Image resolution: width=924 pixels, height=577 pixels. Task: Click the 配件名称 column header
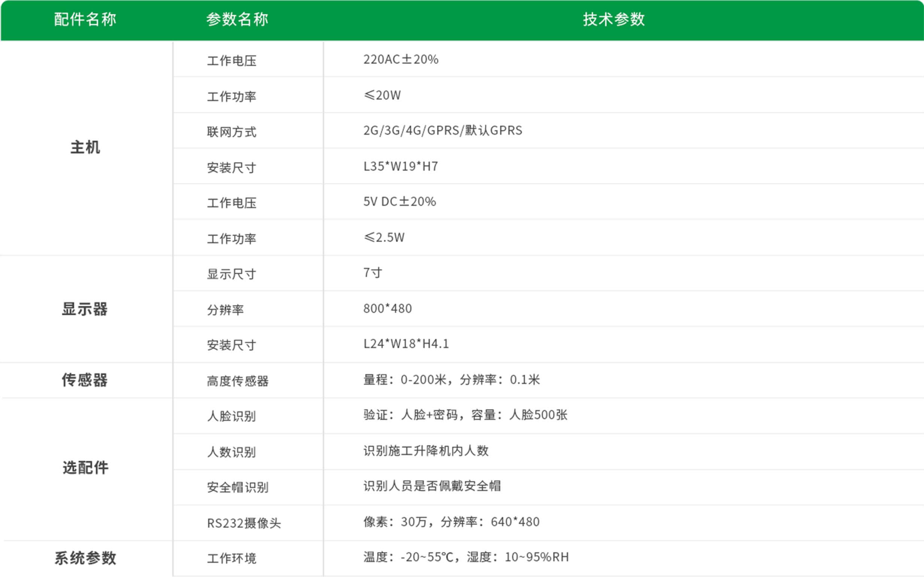[85, 19]
